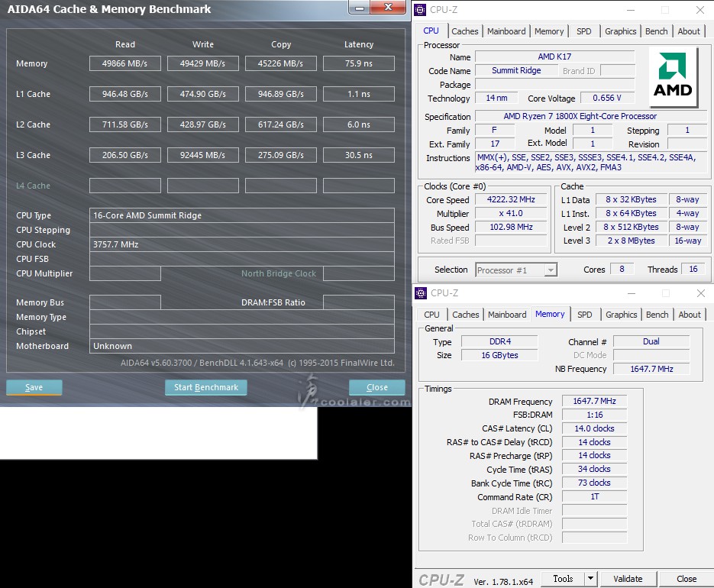Open the Tools button in CPU-Z
Image resolution: width=714 pixels, height=588 pixels.
click(564, 578)
